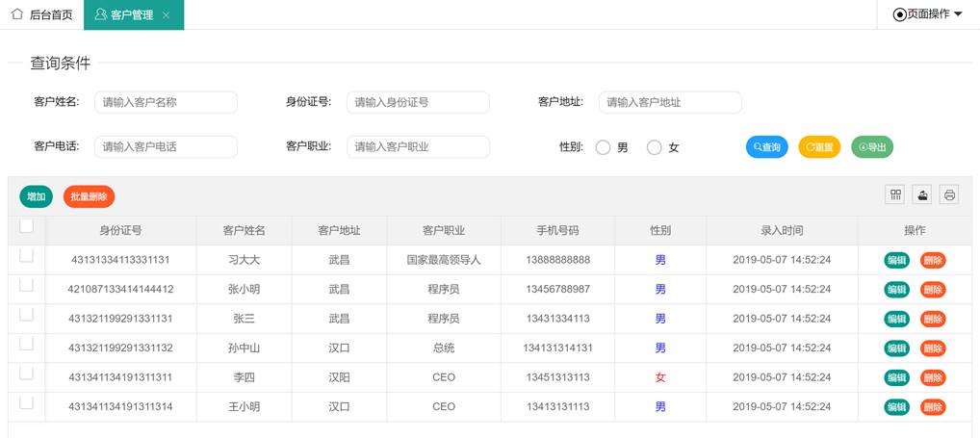This screenshot has width=980, height=438.
Task: Click the yellow 重置 reset button
Action: pyautogui.click(x=819, y=147)
